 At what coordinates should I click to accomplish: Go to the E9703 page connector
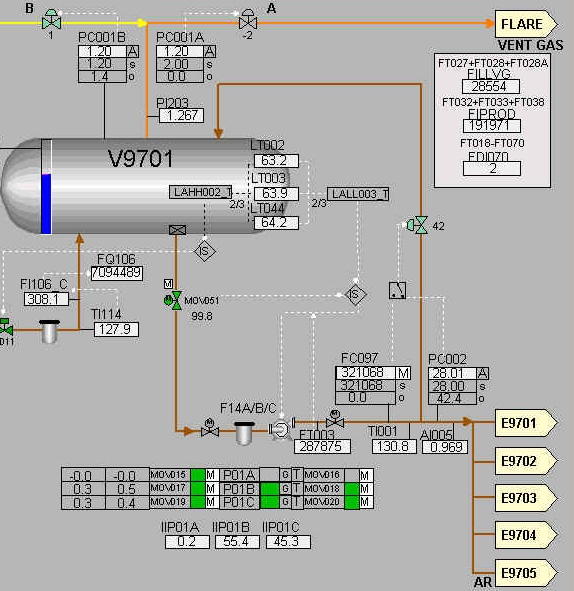[526, 498]
